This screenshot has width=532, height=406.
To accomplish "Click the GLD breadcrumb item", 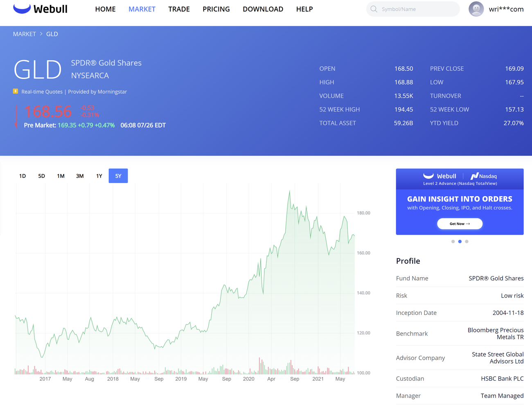I will (52, 34).
